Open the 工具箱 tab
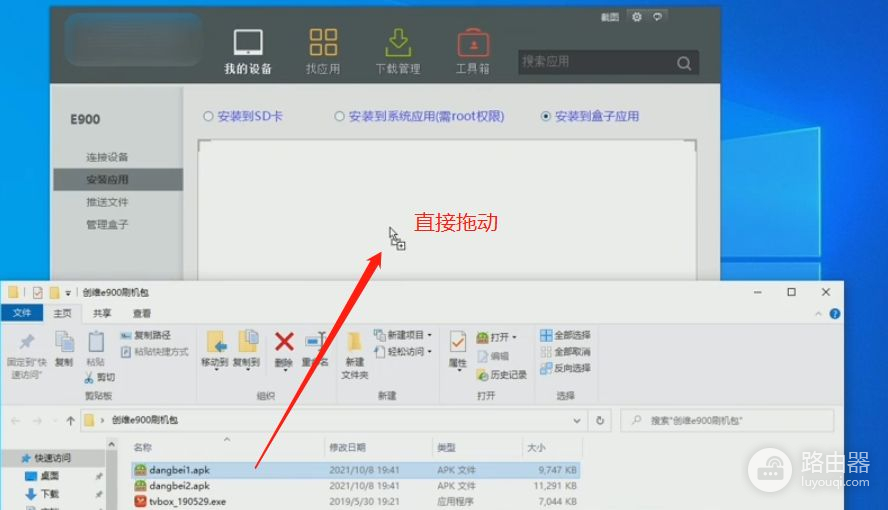 coord(473,52)
